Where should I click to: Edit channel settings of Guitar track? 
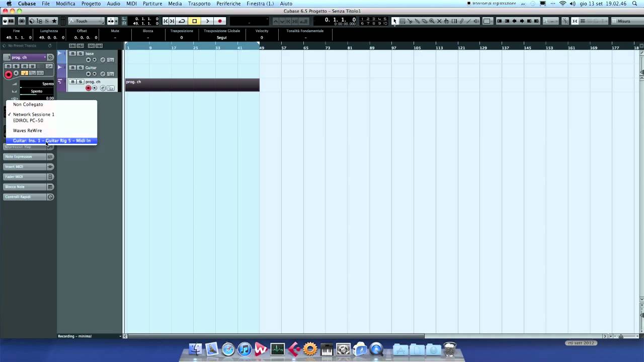pos(103,74)
